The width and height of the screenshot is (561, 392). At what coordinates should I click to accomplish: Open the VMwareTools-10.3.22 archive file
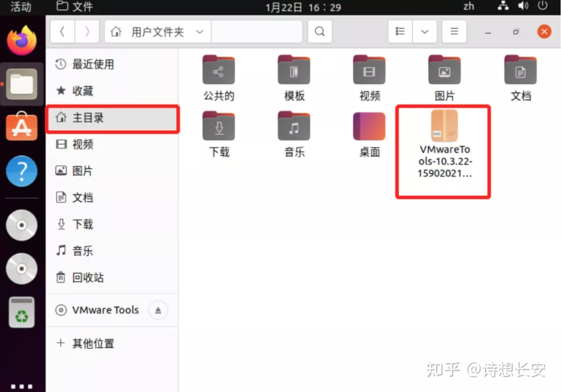(x=444, y=126)
